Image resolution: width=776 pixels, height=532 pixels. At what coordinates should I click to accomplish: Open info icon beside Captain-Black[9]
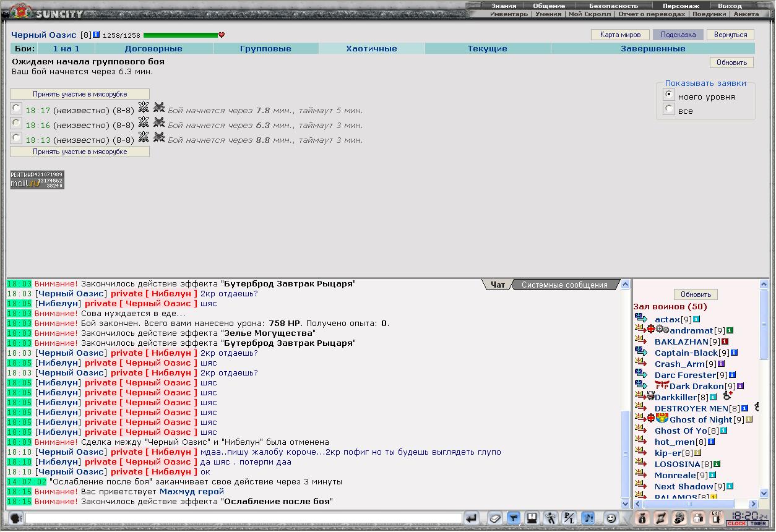tap(735, 353)
